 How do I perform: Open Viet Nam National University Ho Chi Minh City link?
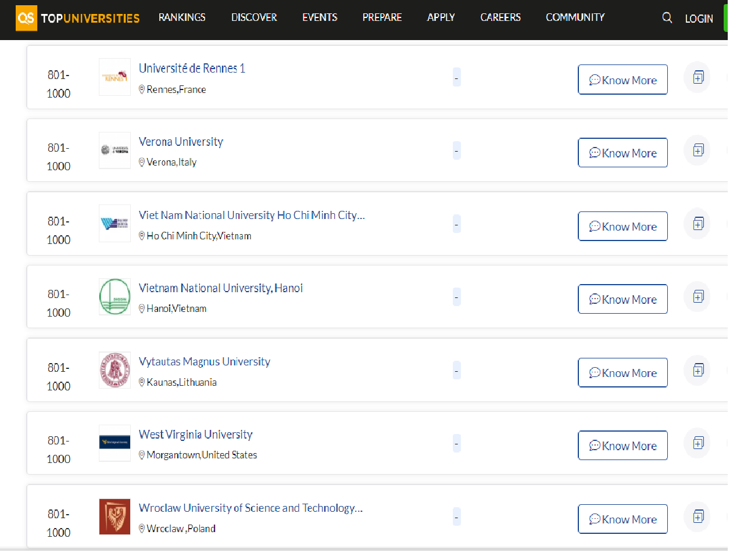coord(252,215)
